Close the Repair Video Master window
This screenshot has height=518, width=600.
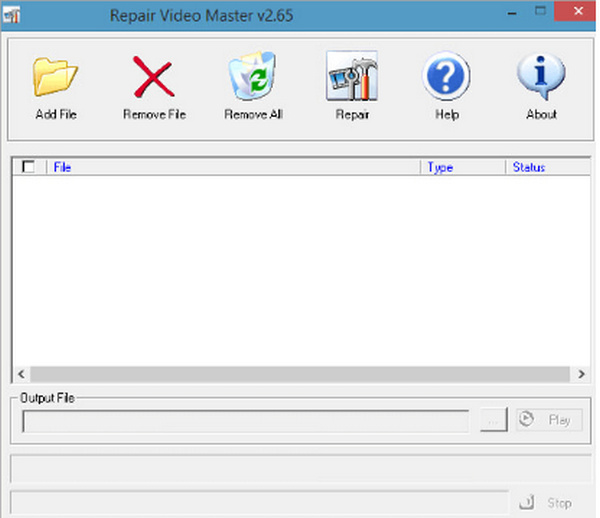575,11
